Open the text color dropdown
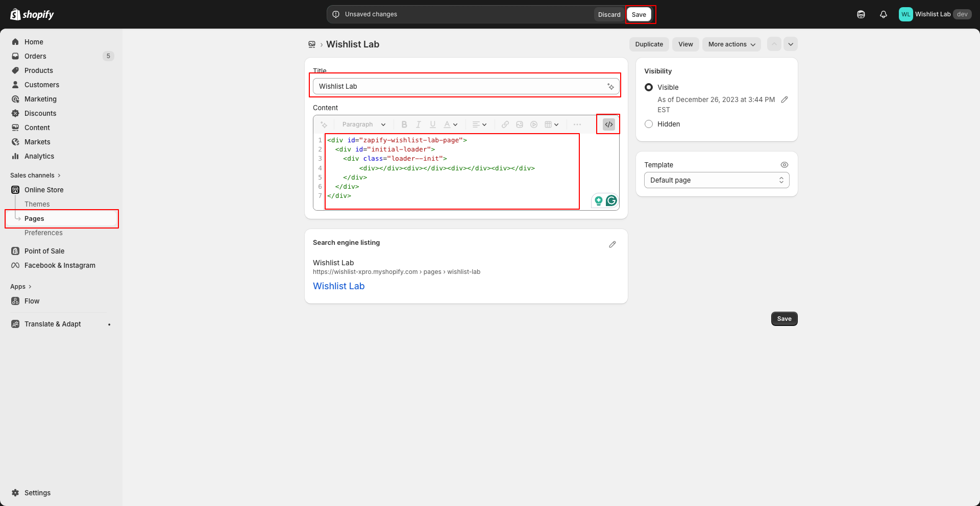Screen dimensions: 980x506 pos(451,124)
